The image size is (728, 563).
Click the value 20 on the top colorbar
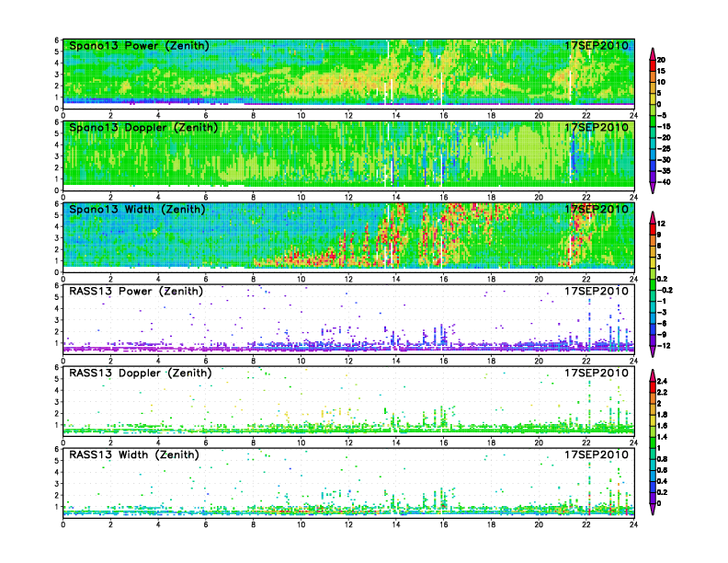661,60
